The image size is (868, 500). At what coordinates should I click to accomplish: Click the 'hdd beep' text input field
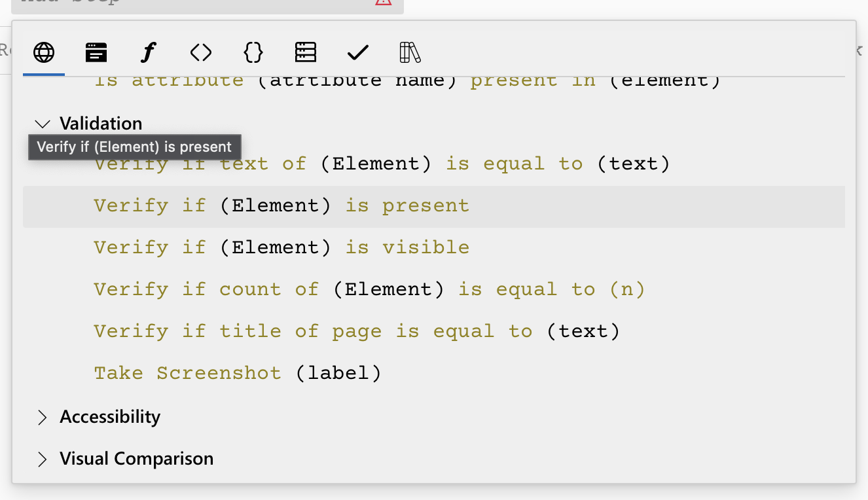pyautogui.click(x=196, y=3)
